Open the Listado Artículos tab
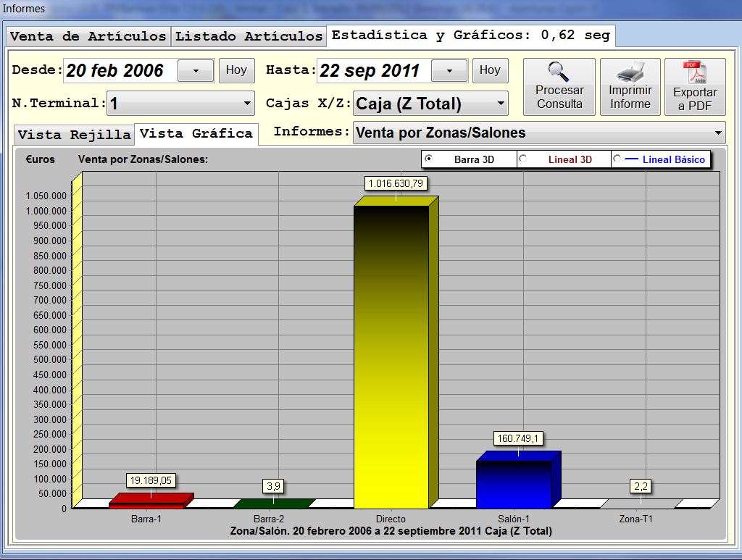The height and width of the screenshot is (560, 742). point(249,36)
